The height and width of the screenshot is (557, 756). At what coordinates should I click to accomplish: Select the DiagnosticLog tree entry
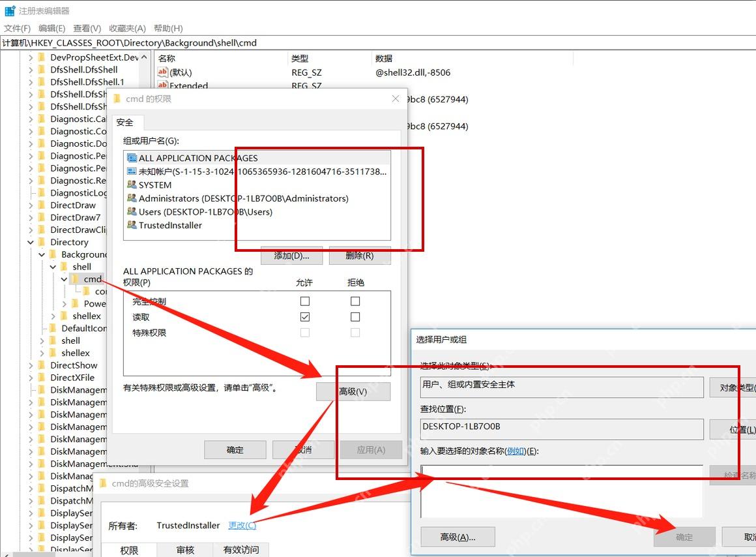79,192
